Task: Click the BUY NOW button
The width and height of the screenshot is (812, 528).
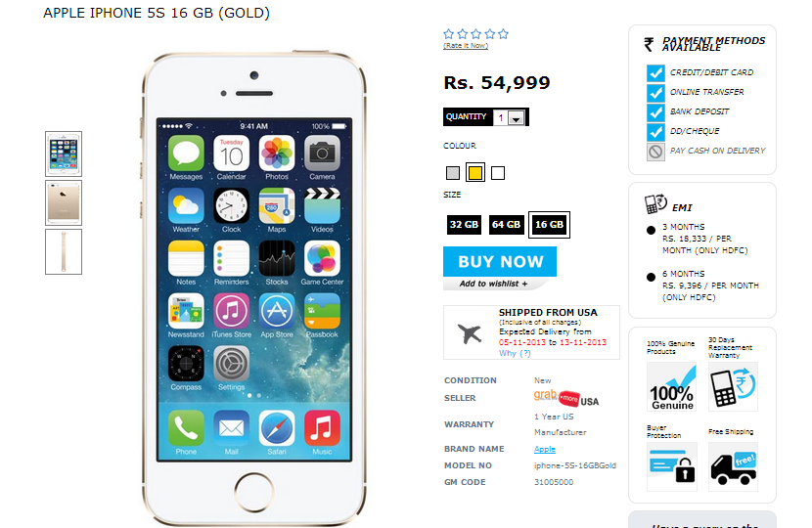Action: [x=500, y=261]
